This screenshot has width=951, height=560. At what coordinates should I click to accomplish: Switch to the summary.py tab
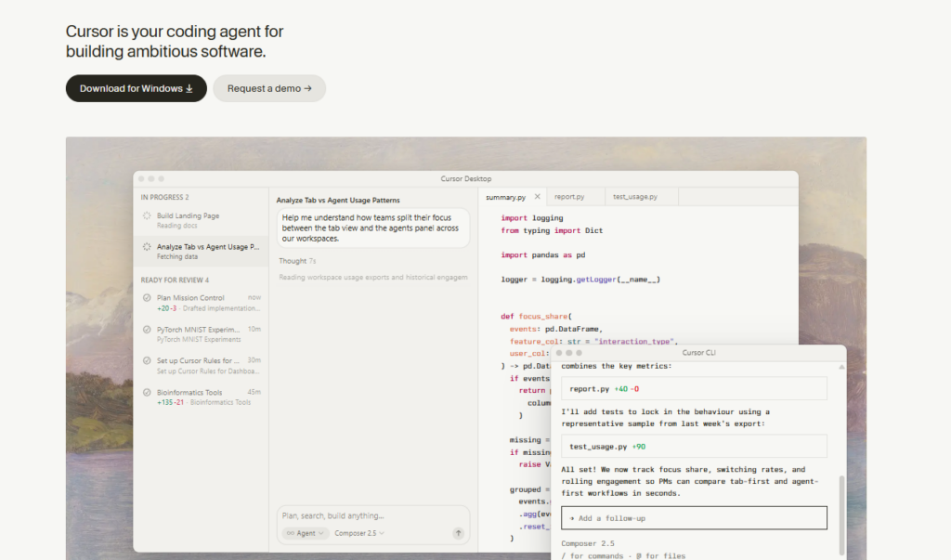[506, 197]
